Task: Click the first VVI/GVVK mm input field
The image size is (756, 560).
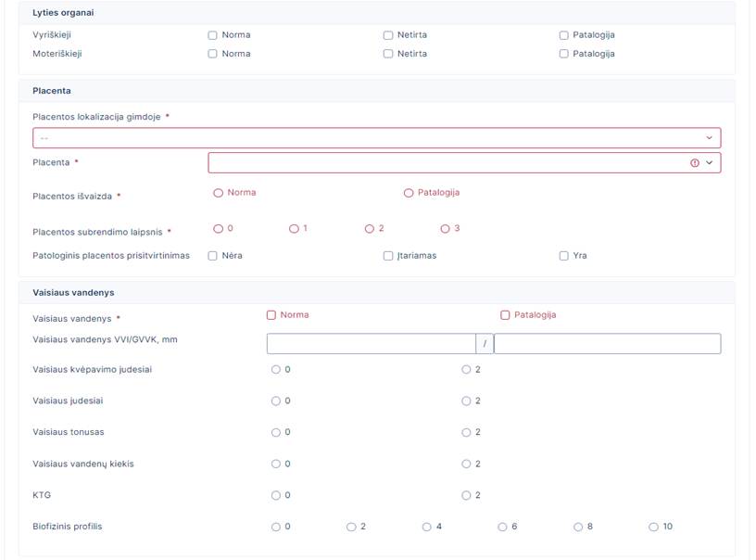Action: tap(371, 344)
